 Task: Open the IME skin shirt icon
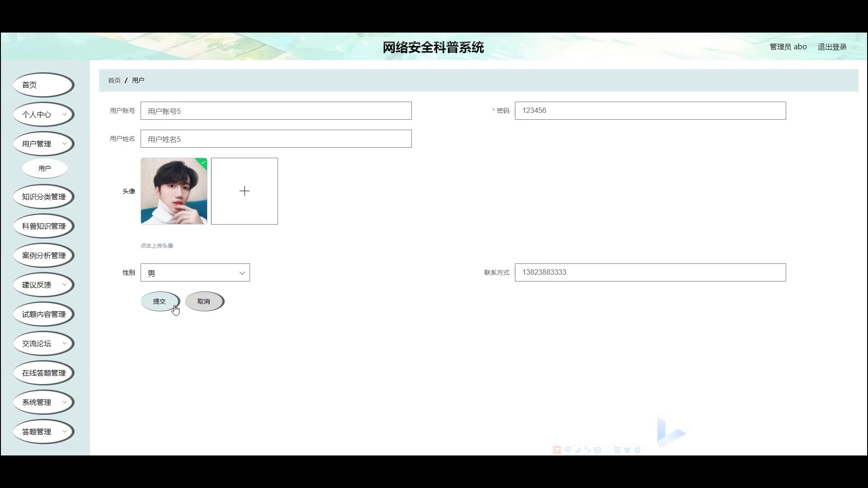pyautogui.click(x=627, y=450)
